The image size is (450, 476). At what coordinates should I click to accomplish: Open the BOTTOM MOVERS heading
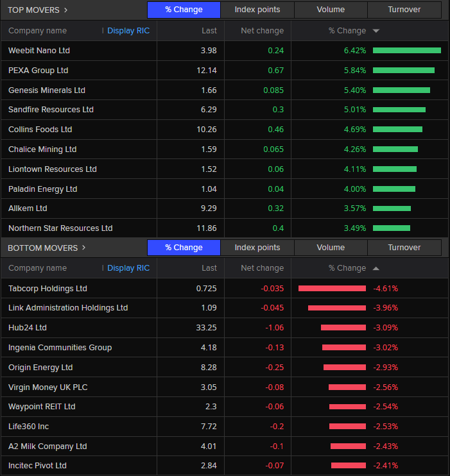(x=42, y=248)
